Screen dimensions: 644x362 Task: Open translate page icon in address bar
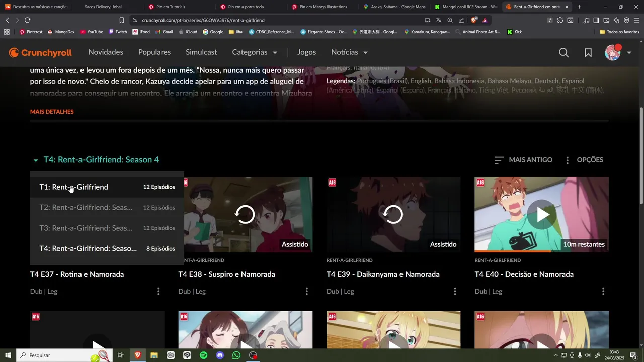click(439, 20)
